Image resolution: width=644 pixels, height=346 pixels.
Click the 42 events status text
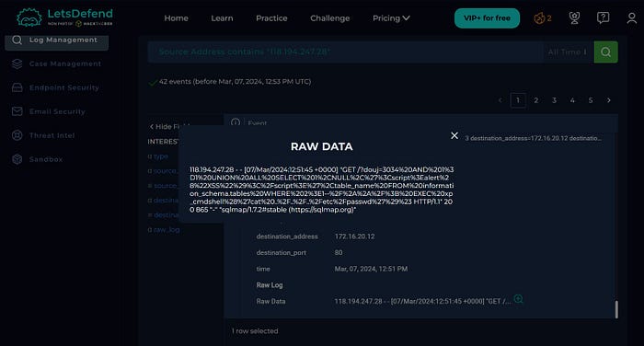[235, 81]
